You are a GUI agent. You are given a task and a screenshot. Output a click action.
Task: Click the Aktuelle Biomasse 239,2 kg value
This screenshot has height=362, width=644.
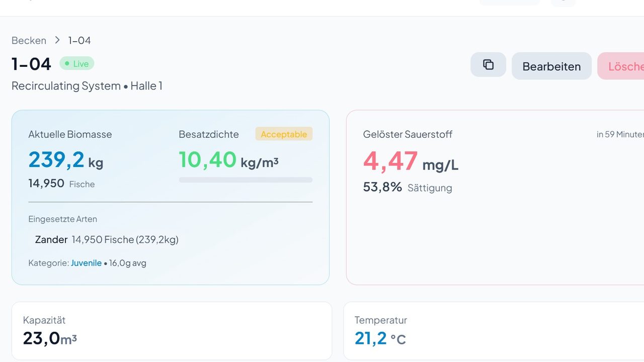pos(66,160)
